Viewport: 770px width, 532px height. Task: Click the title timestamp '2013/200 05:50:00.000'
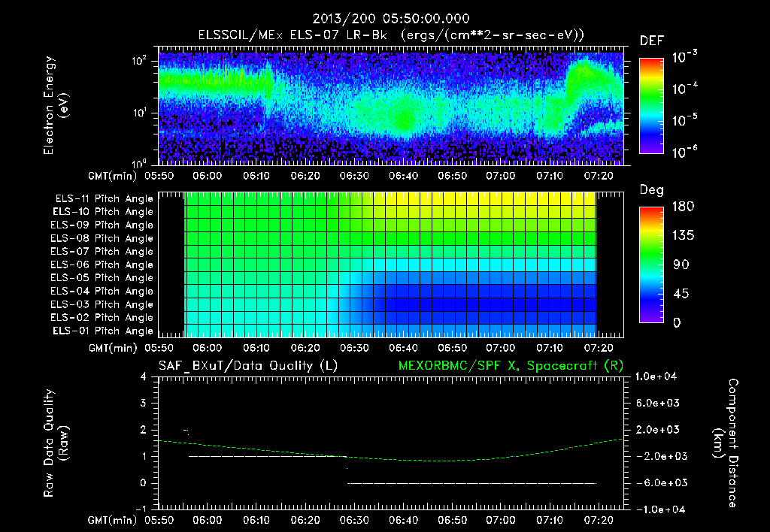pyautogui.click(x=391, y=19)
